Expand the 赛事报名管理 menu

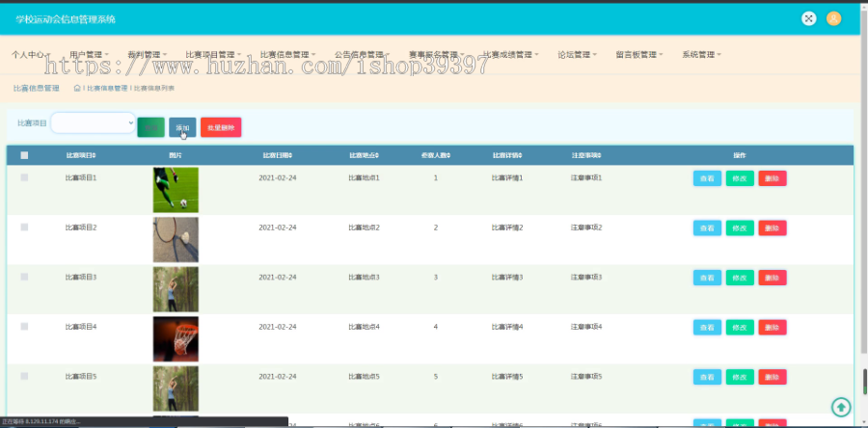click(x=437, y=55)
